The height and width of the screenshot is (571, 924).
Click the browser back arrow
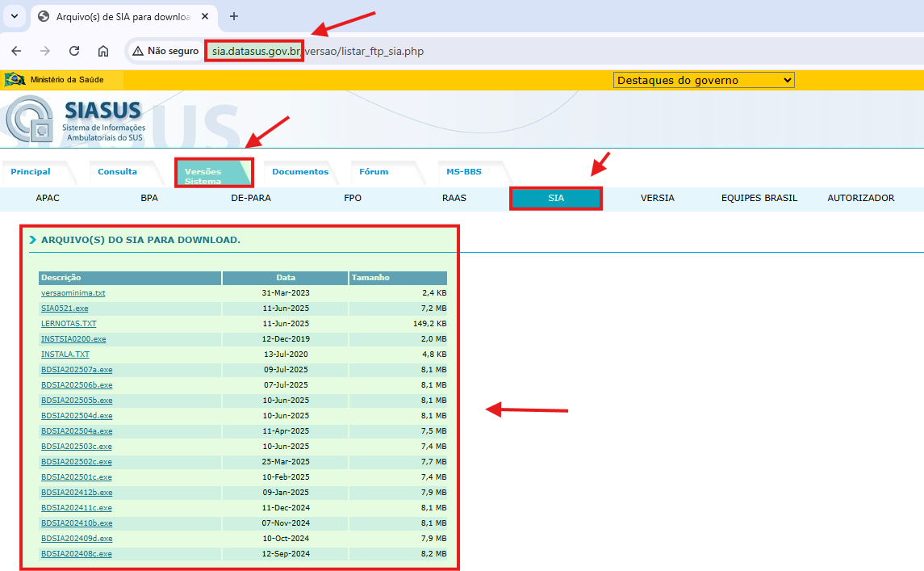pos(16,51)
